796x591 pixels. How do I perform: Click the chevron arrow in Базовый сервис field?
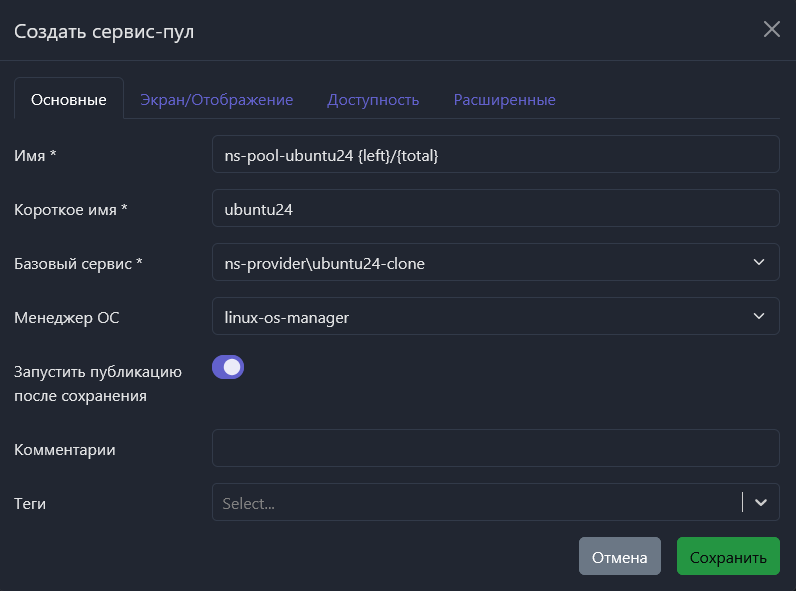[758, 262]
